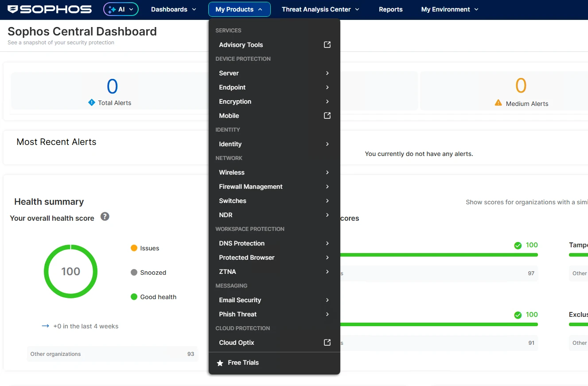
Task: Click the Medium Alerts count
Action: (521, 86)
